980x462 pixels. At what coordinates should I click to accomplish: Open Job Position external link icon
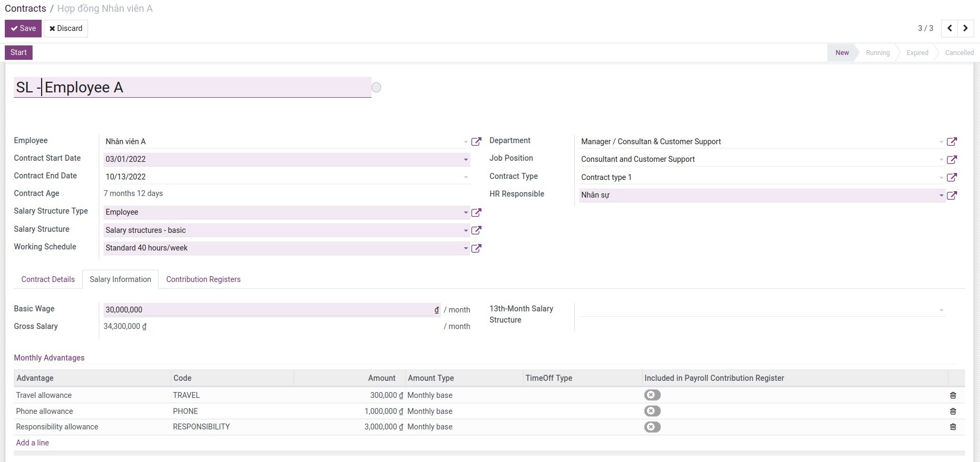[x=951, y=160]
